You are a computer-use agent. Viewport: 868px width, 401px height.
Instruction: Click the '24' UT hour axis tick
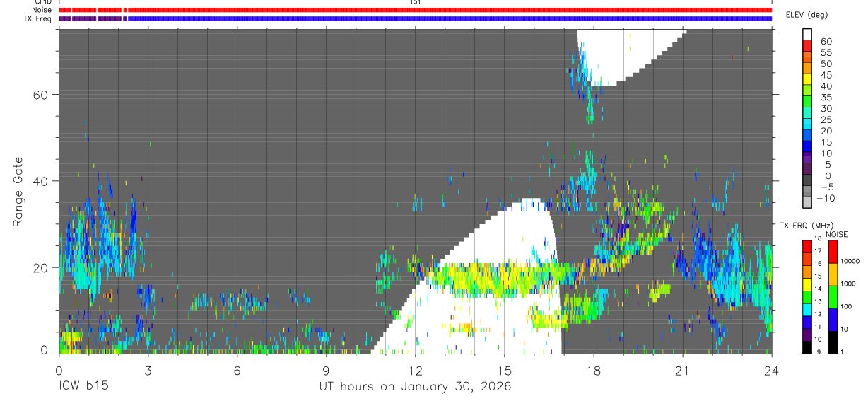(x=772, y=370)
